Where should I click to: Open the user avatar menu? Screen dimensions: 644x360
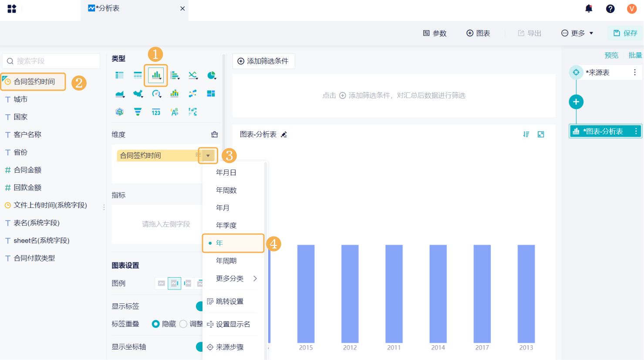click(632, 9)
